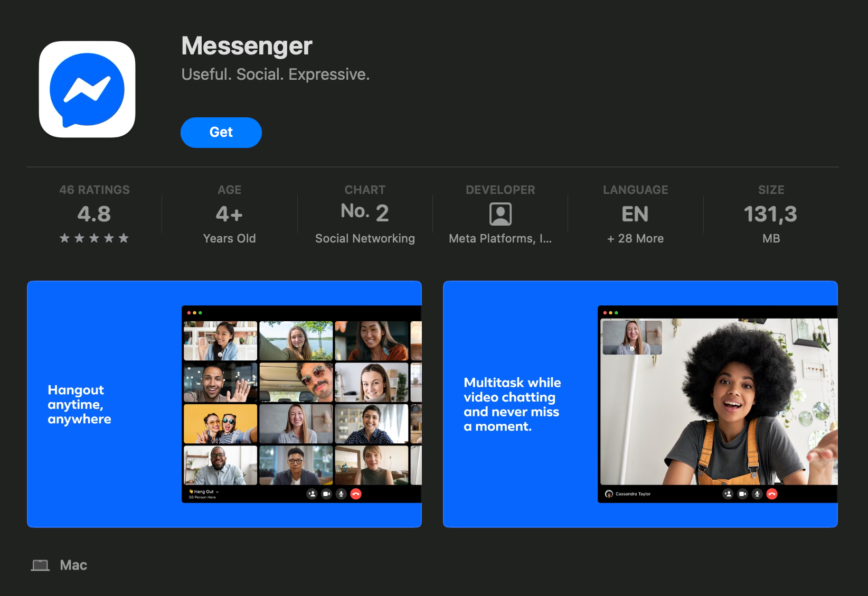The height and width of the screenshot is (596, 868).
Task: Click the developer person icon
Action: (500, 214)
